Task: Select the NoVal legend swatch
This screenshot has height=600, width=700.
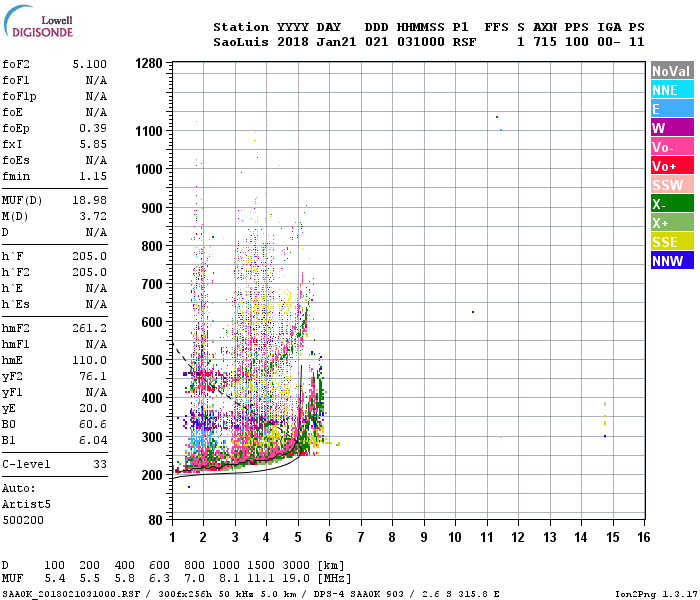Action: (x=672, y=71)
